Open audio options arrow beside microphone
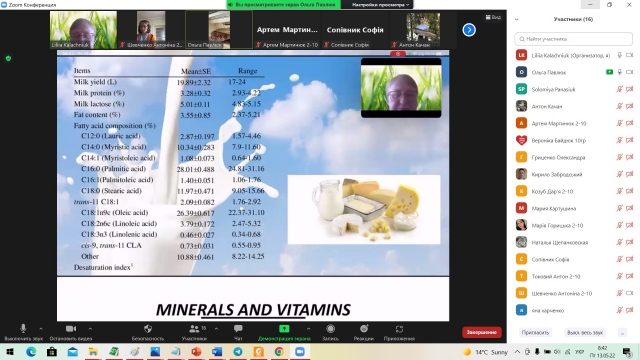This screenshot has height=360, width=640. pos(41,329)
